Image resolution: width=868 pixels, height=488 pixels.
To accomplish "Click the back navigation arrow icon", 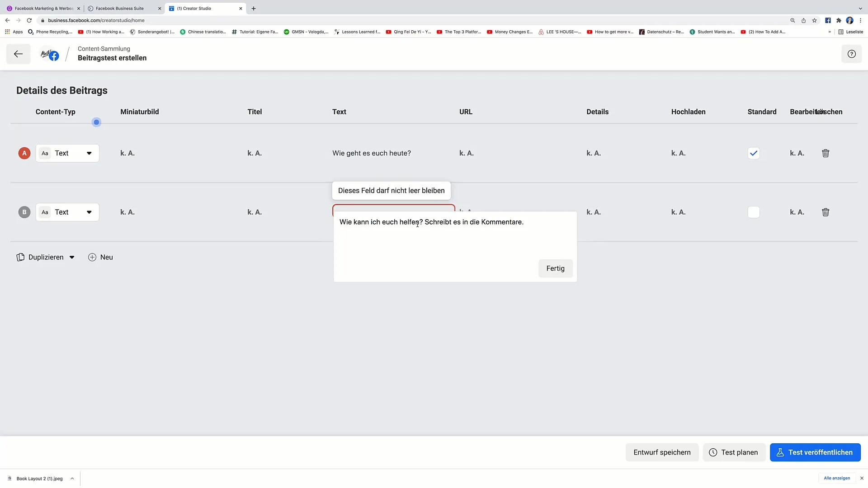I will click(x=18, y=54).
